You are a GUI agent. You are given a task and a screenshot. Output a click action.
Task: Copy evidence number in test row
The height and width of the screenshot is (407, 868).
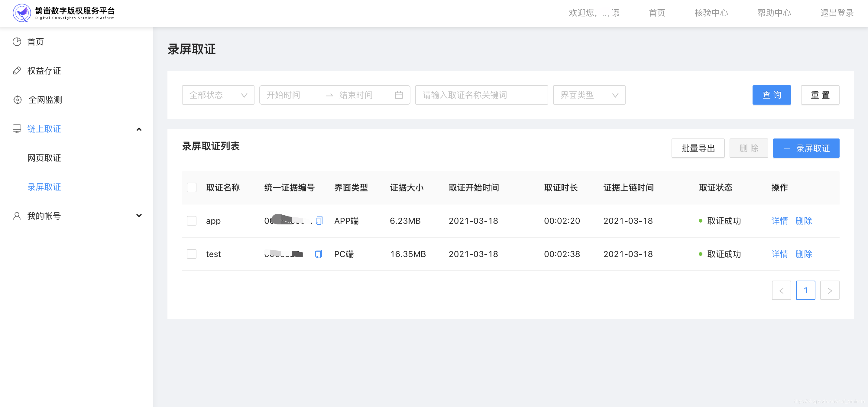click(319, 254)
